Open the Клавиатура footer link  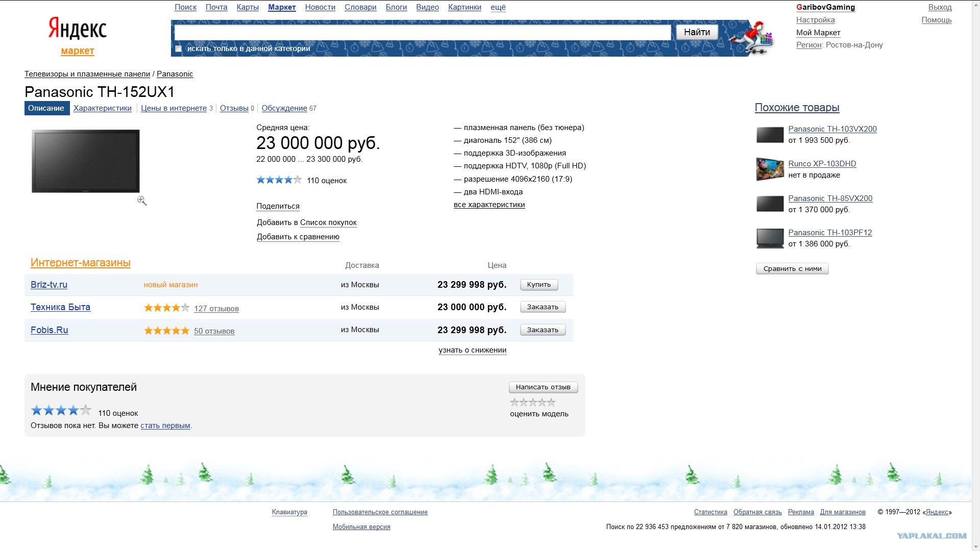click(289, 512)
